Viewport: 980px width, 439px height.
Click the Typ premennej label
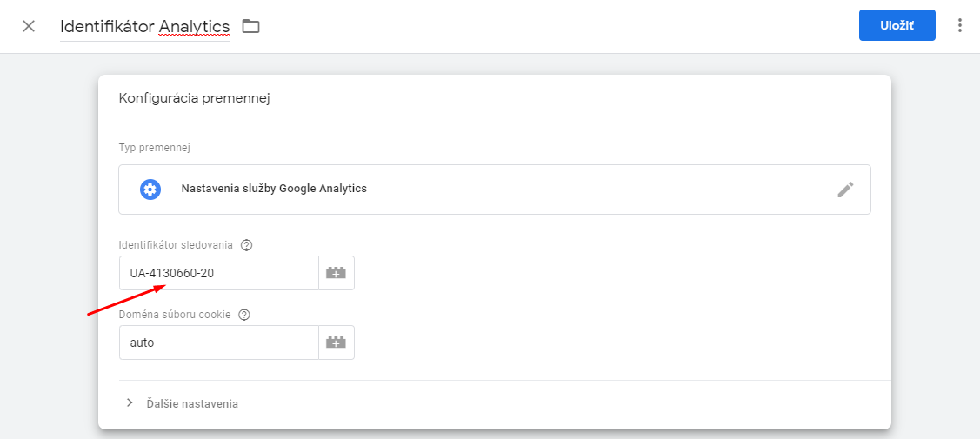[x=155, y=148]
